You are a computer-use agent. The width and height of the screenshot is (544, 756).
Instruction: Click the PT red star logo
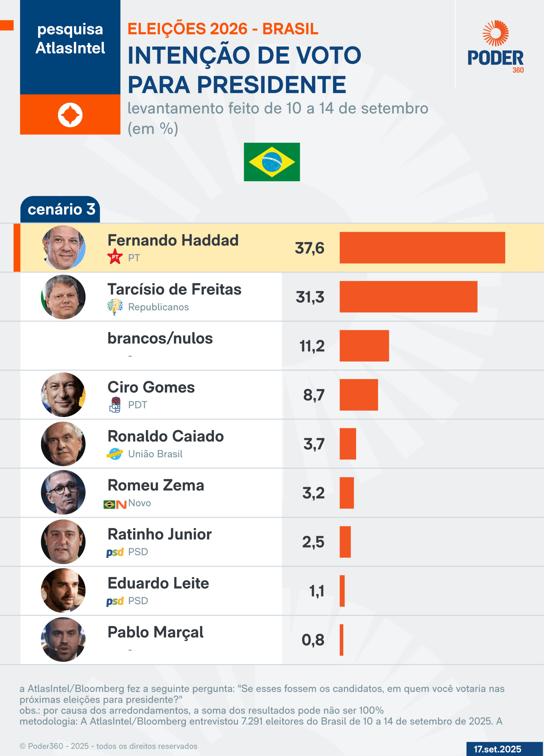coord(115,257)
